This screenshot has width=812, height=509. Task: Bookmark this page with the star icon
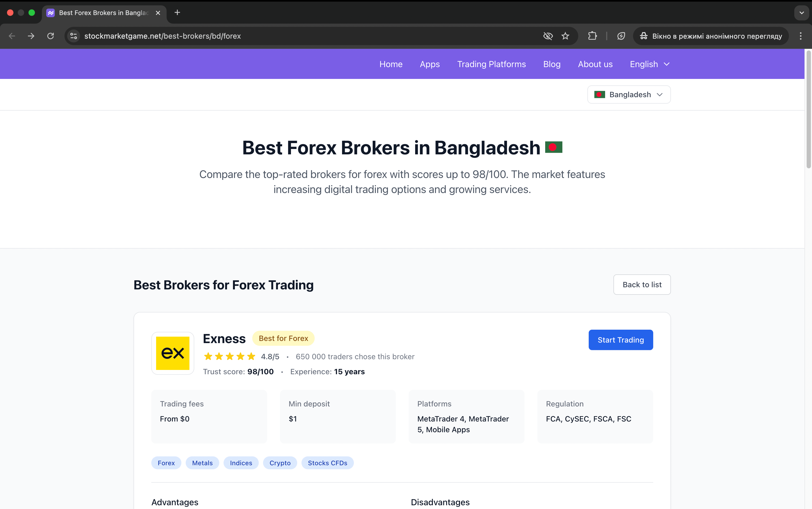[565, 36]
